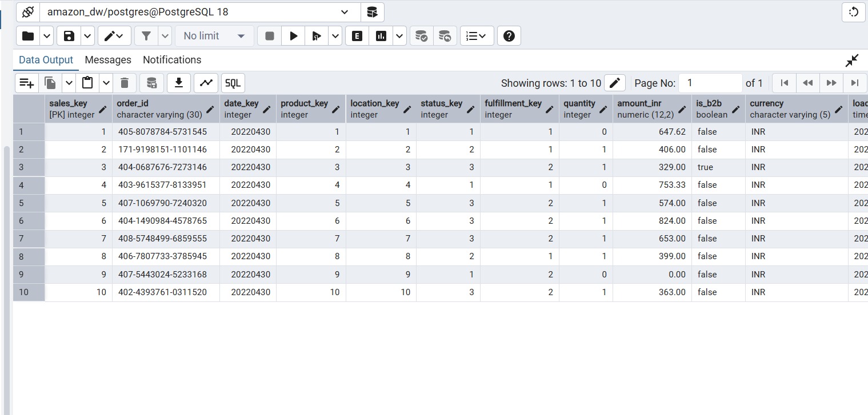Select the quantity column header
868x415 pixels.
point(586,108)
